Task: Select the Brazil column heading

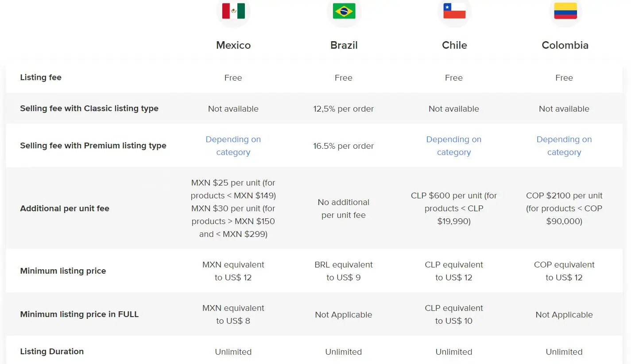Action: pos(344,45)
